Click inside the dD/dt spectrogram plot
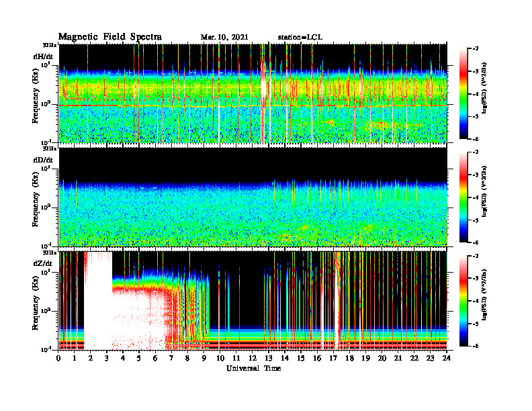Viewport: 532px width, 411px height. [x=253, y=197]
